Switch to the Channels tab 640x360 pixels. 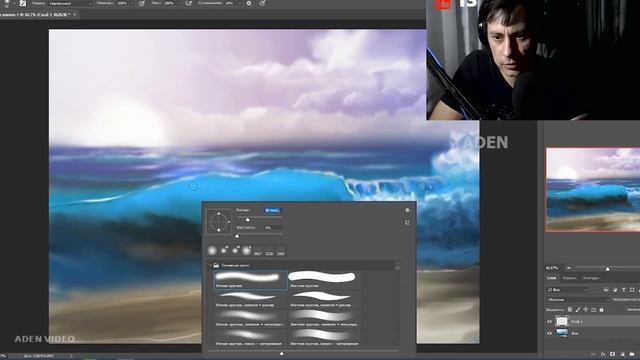pyautogui.click(x=569, y=278)
